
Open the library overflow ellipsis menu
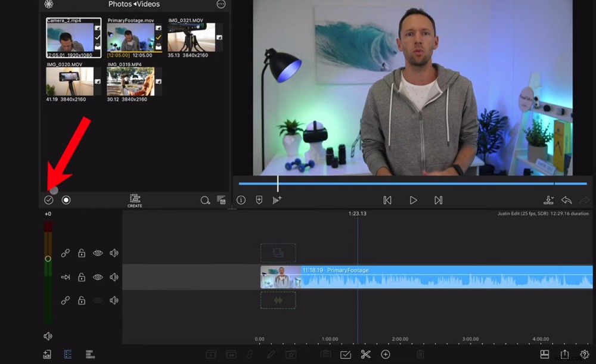point(221,4)
